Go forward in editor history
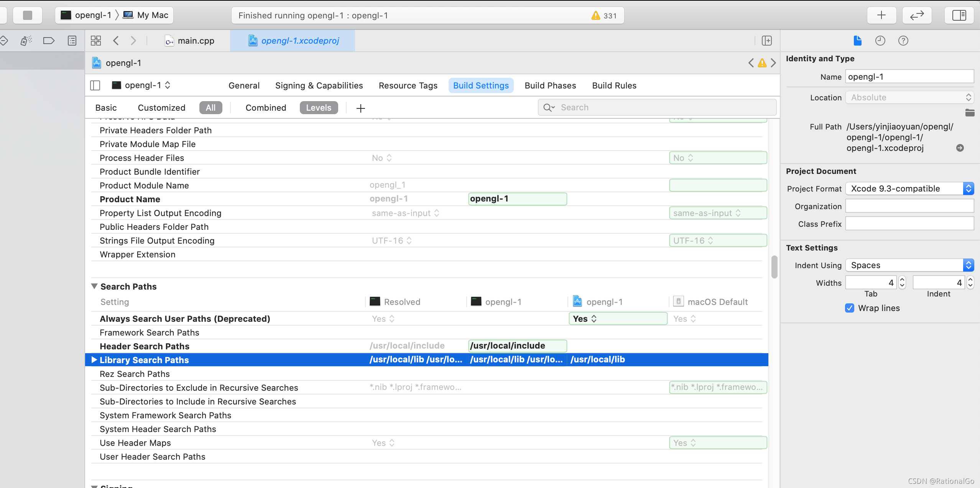980x488 pixels. coord(133,41)
